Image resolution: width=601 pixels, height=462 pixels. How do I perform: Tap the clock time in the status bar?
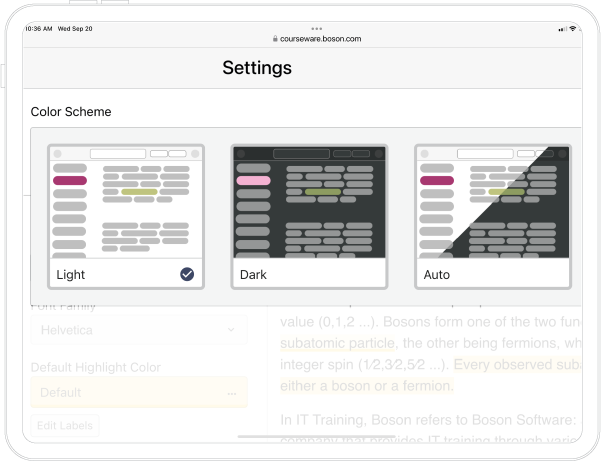point(38,29)
